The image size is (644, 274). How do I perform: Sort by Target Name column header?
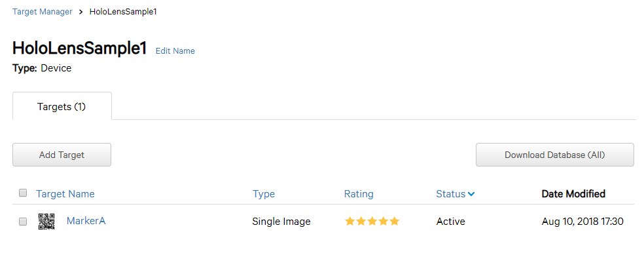[65, 194]
